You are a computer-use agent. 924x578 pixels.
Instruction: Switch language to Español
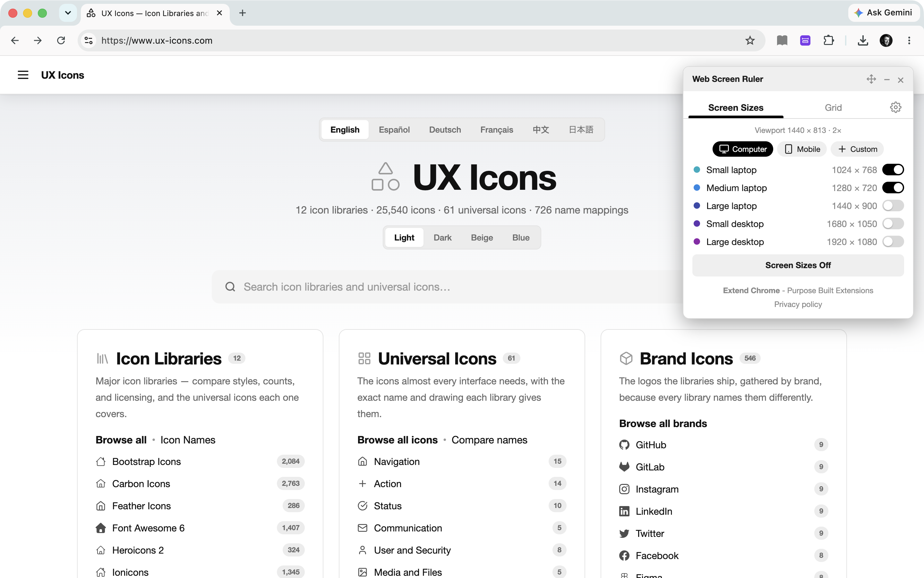coord(394,130)
